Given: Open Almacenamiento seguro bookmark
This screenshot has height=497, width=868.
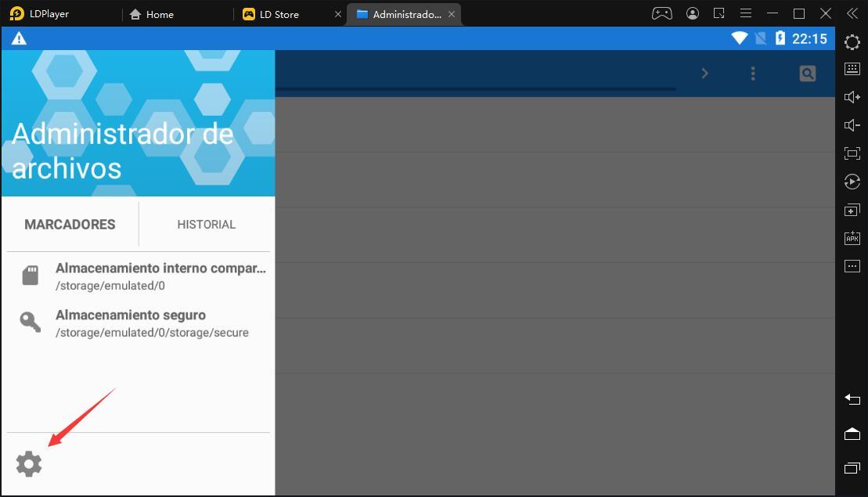Looking at the screenshot, I should [138, 323].
